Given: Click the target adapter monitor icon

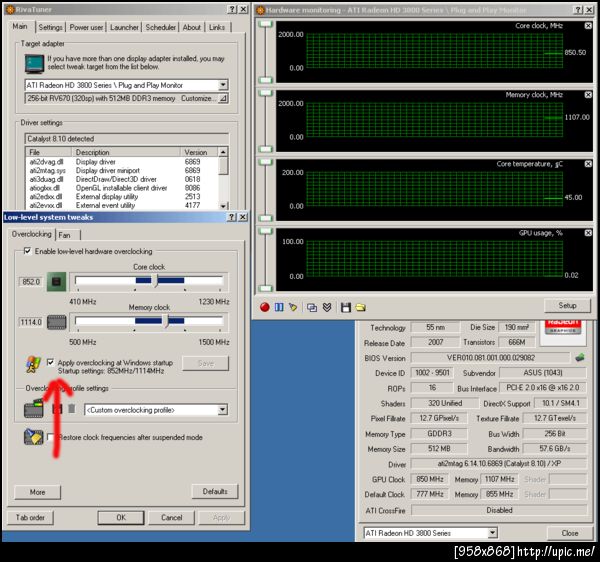Looking at the screenshot, I should click(x=34, y=64).
